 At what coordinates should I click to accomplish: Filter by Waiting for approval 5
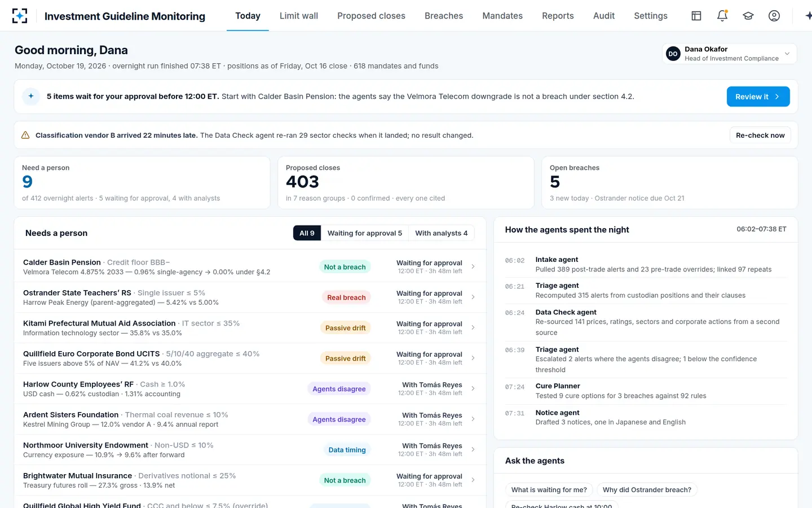click(365, 233)
